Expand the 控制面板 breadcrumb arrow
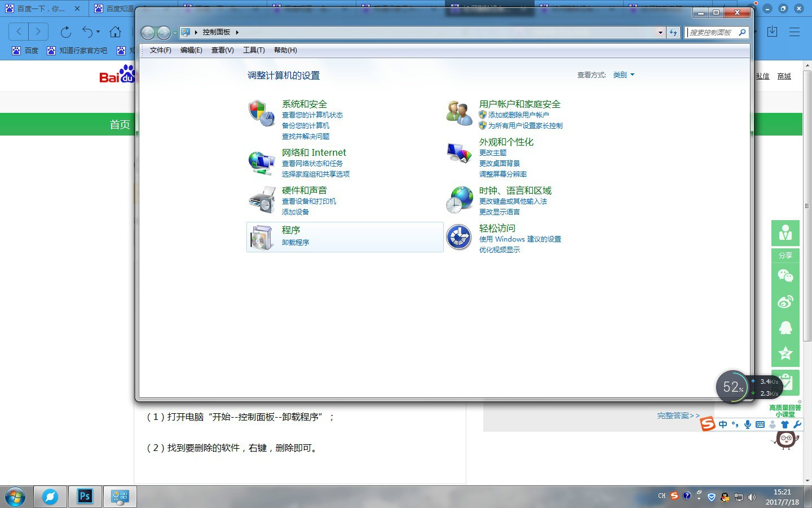 (x=237, y=32)
